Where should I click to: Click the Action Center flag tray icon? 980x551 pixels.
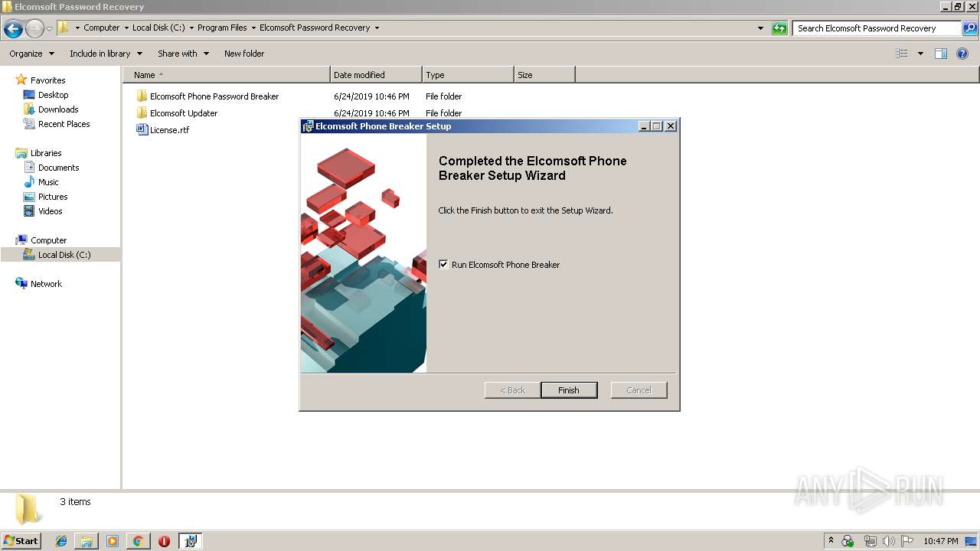click(x=907, y=541)
